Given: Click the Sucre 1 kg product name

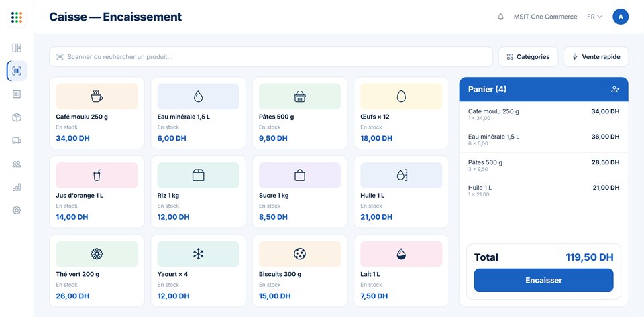Looking at the screenshot, I should pyautogui.click(x=274, y=196).
